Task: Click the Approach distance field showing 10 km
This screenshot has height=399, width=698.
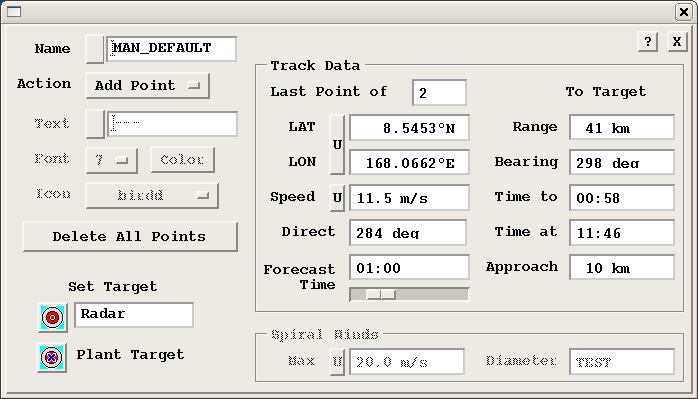Action: 622,267
